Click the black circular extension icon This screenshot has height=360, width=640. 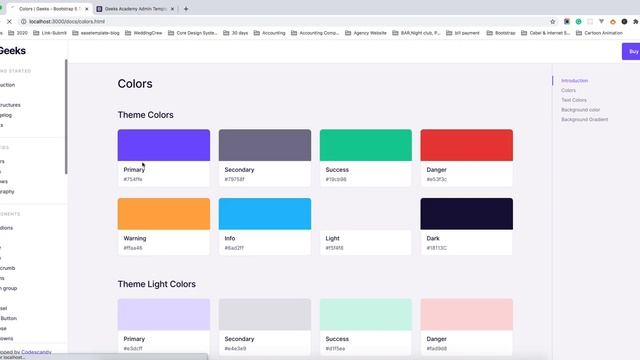(x=624, y=22)
